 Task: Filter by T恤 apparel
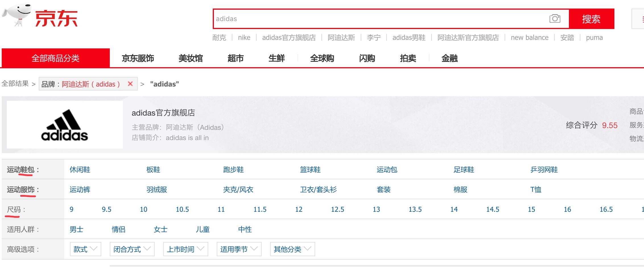click(x=536, y=190)
